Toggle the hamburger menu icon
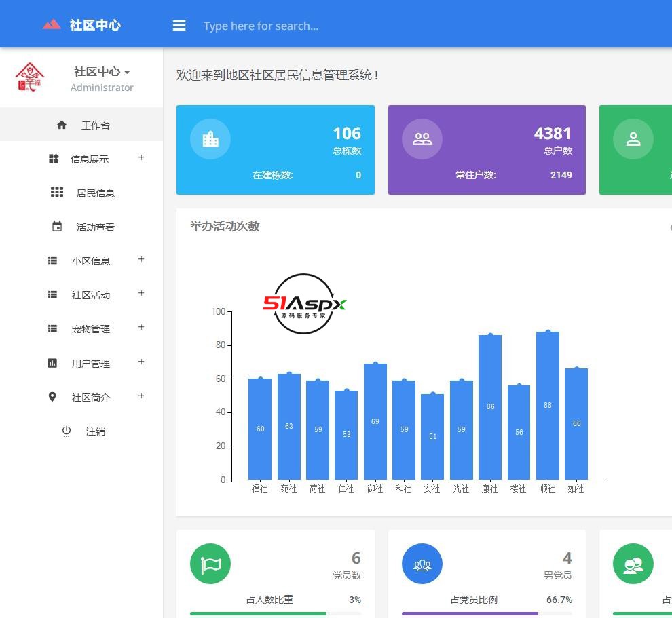Viewport: 672px width, 618px height. (179, 26)
